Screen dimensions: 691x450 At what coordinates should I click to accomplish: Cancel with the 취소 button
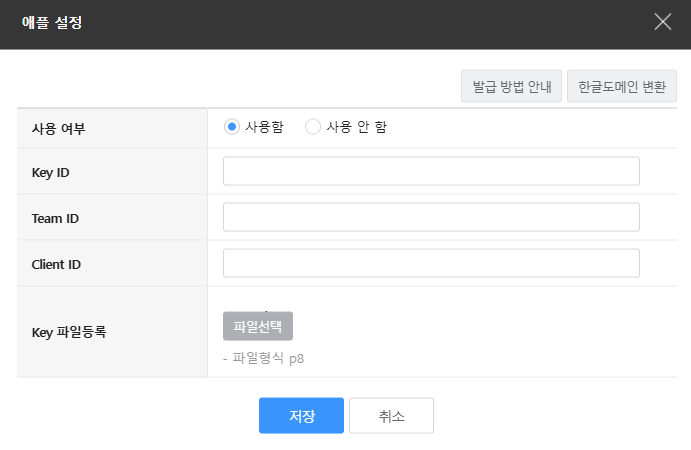coord(391,416)
